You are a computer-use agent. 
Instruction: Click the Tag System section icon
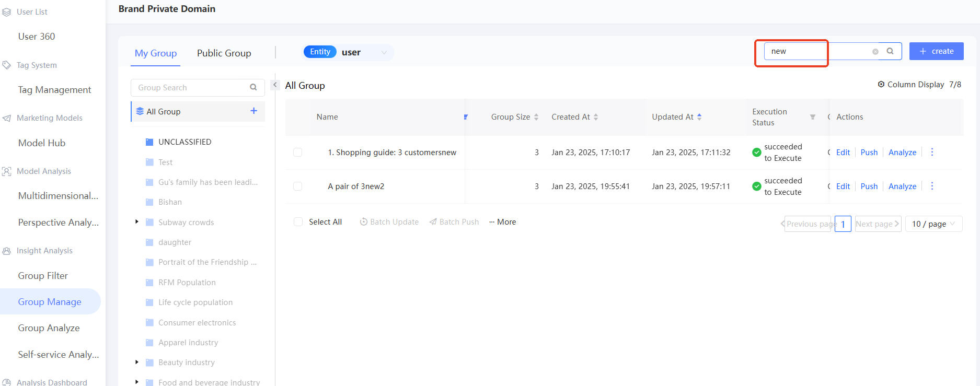pyautogui.click(x=7, y=65)
